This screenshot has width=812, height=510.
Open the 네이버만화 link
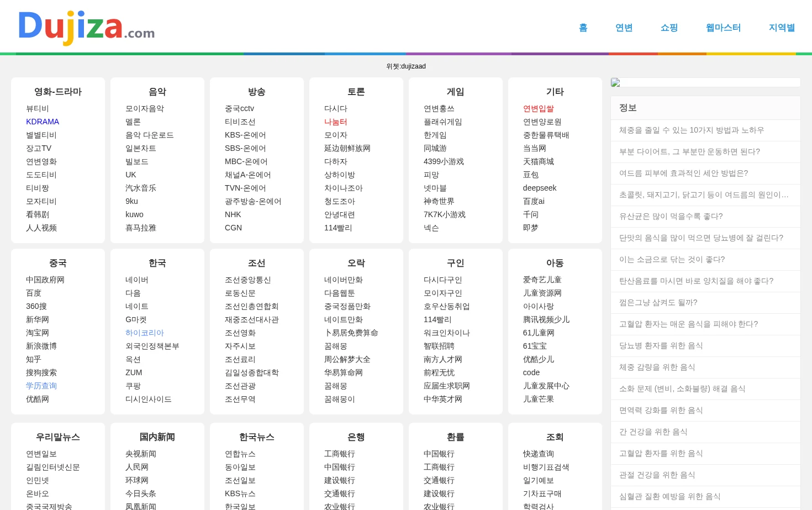click(x=344, y=280)
